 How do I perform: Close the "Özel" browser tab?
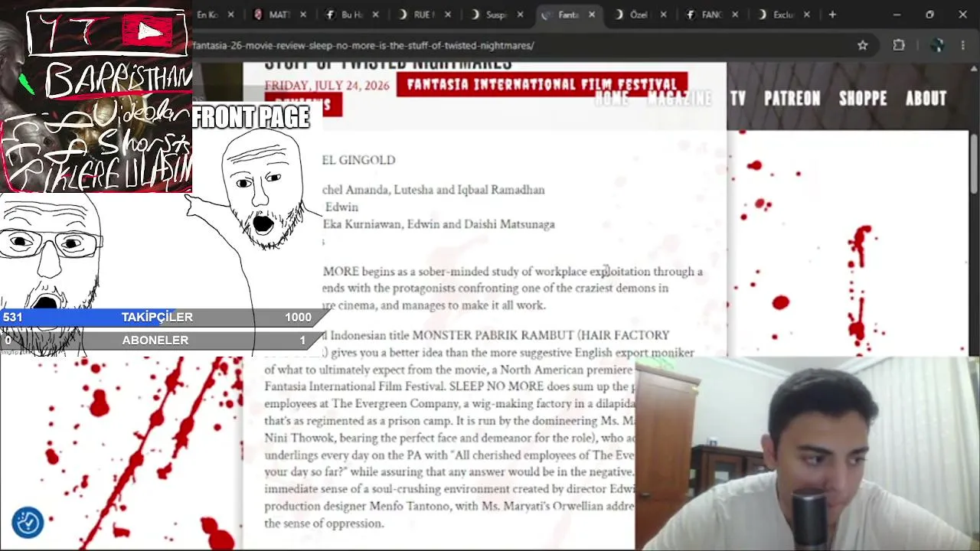point(663,15)
